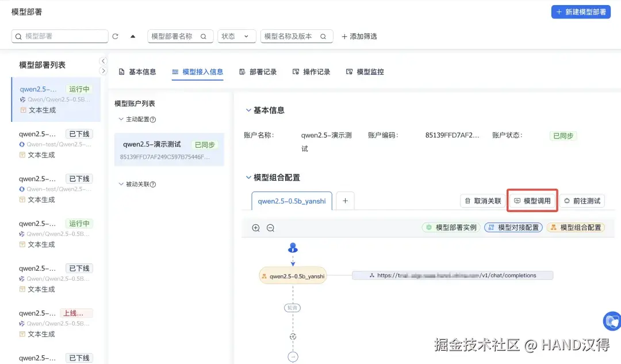Click the 已同步 badge on account card
621x364 pixels.
(204, 145)
